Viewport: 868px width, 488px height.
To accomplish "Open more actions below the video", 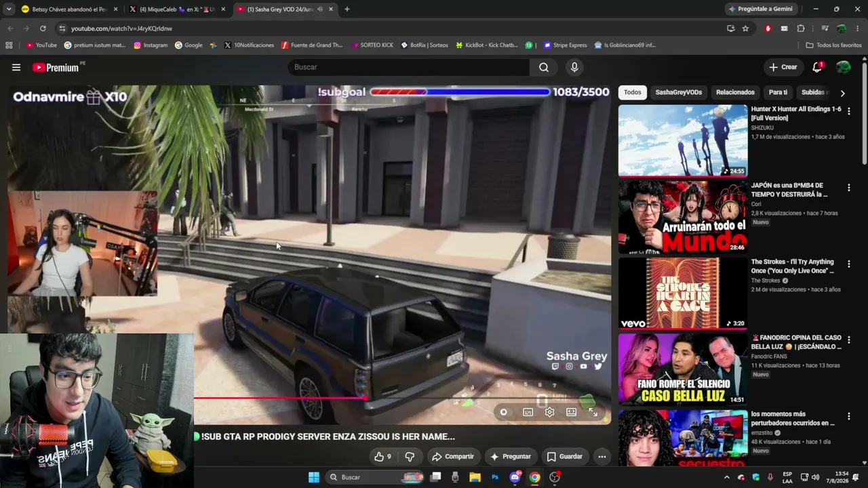I will [x=601, y=457].
